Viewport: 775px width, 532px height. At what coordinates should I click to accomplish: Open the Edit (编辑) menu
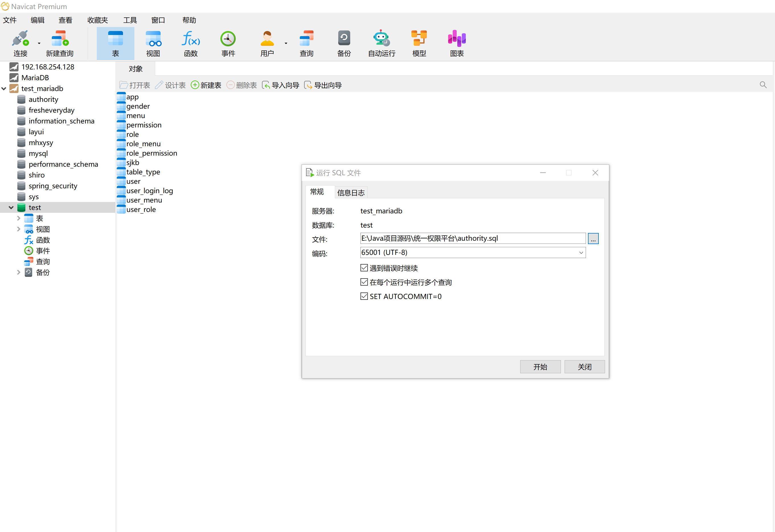click(x=37, y=20)
